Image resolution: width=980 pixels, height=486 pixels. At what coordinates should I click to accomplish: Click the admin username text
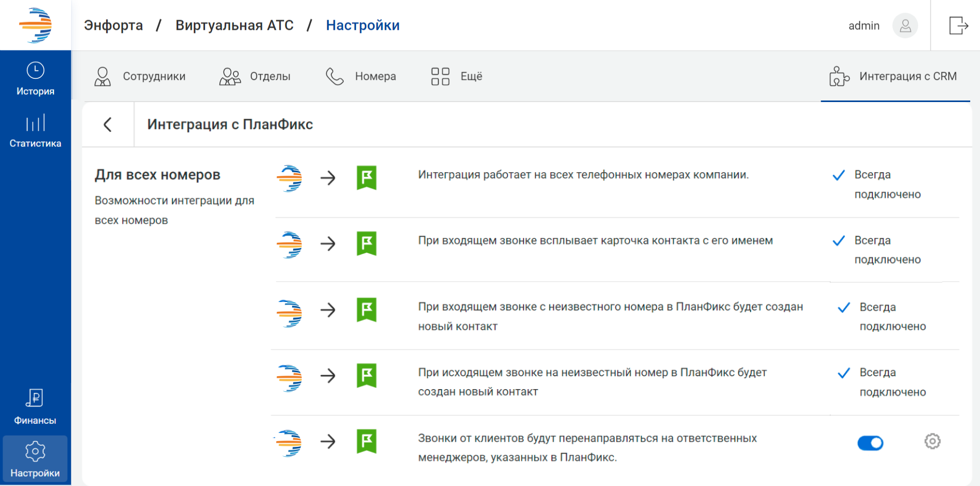coord(864,26)
